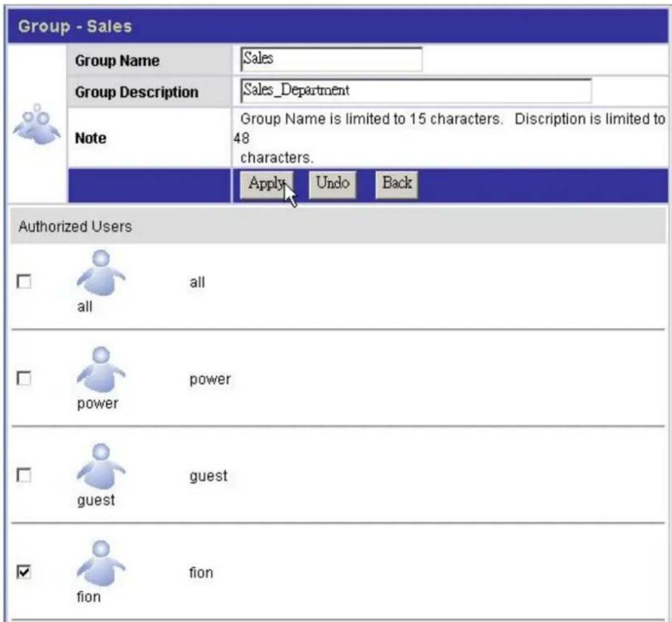Click the user avatar icon for fion
The height and width of the screenshot is (622, 672).
point(101,563)
